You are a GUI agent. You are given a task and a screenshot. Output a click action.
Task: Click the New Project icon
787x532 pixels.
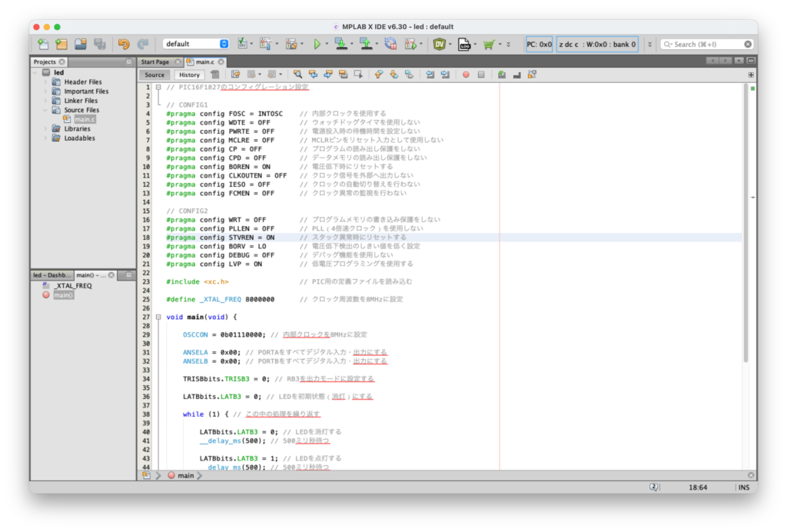coord(61,44)
